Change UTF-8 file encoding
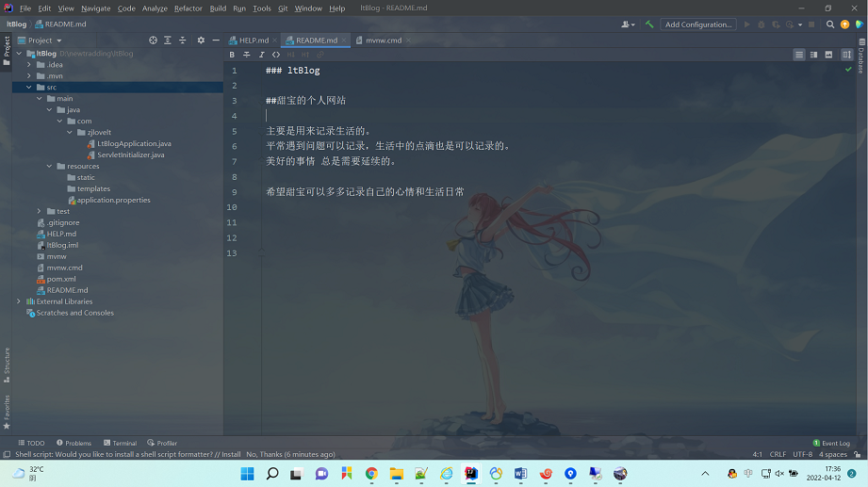 click(802, 454)
